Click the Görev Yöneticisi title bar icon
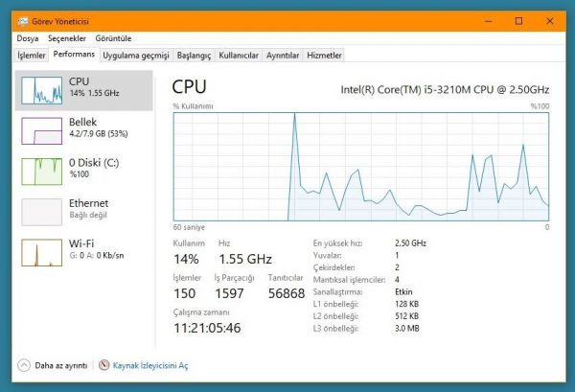This screenshot has width=575, height=392. (23, 21)
